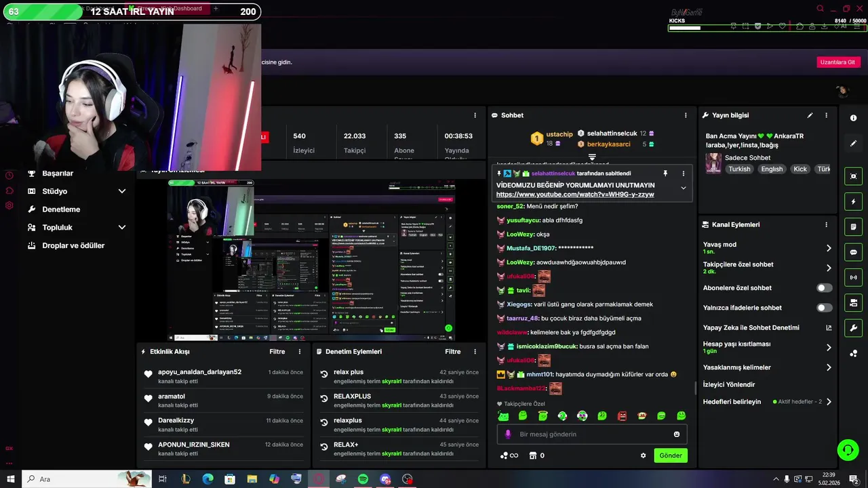
Task: Click the Windows taskbar search box
Action: 88,479
